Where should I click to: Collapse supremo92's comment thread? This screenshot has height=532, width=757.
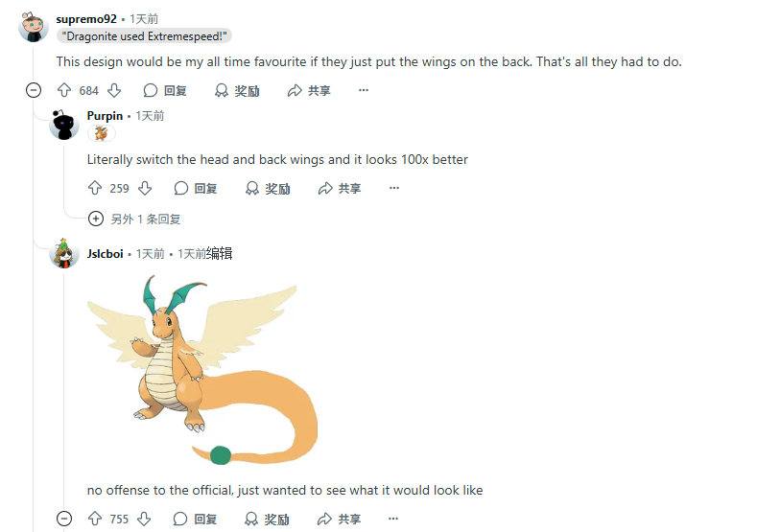[x=34, y=90]
